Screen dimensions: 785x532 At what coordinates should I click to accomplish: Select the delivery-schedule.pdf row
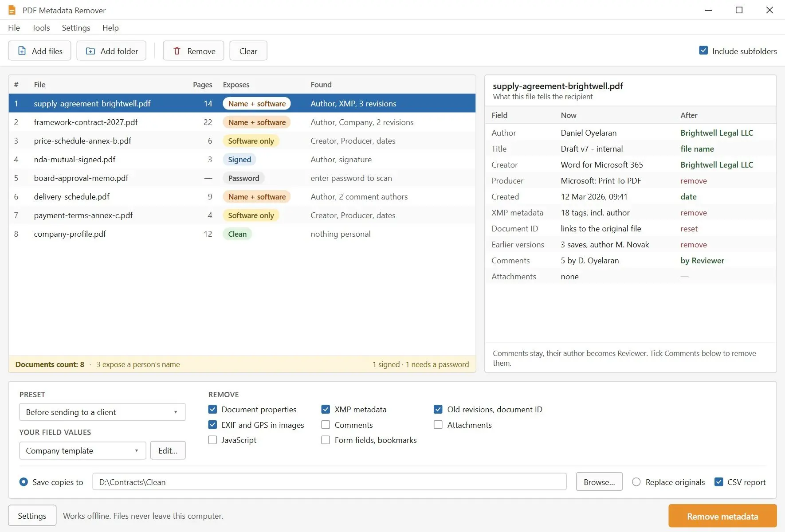(242, 197)
